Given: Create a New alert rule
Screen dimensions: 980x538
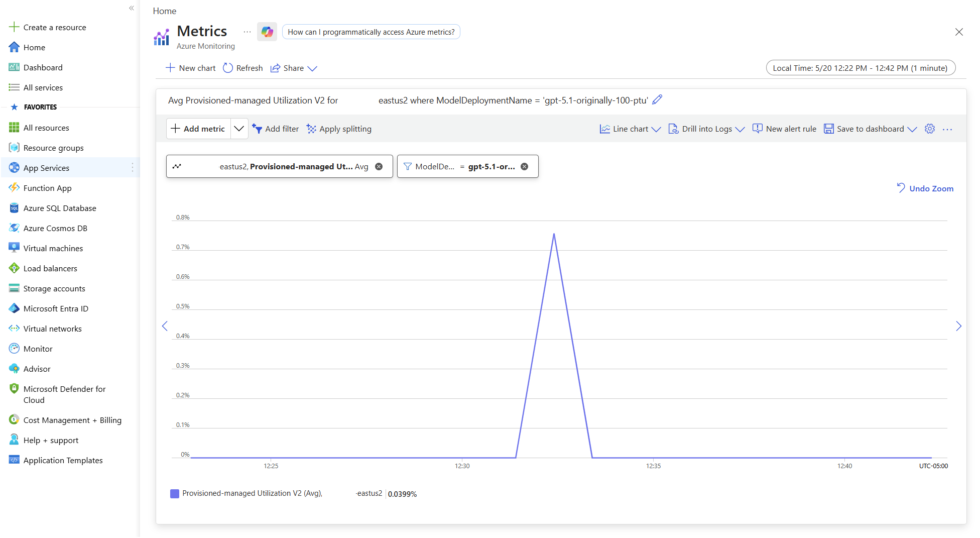Looking at the screenshot, I should pos(784,129).
